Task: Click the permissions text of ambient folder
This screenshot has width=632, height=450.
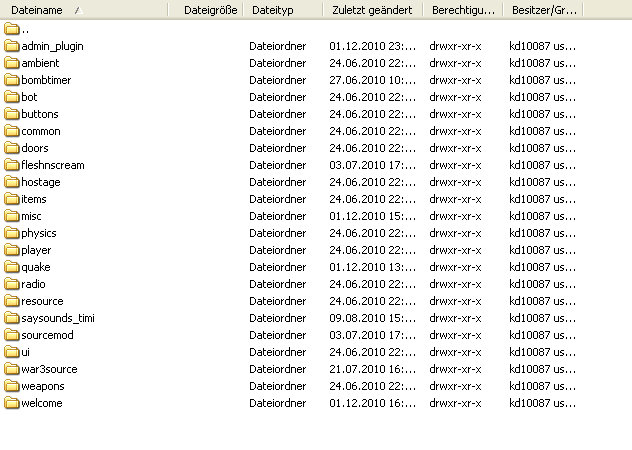Action: point(454,63)
